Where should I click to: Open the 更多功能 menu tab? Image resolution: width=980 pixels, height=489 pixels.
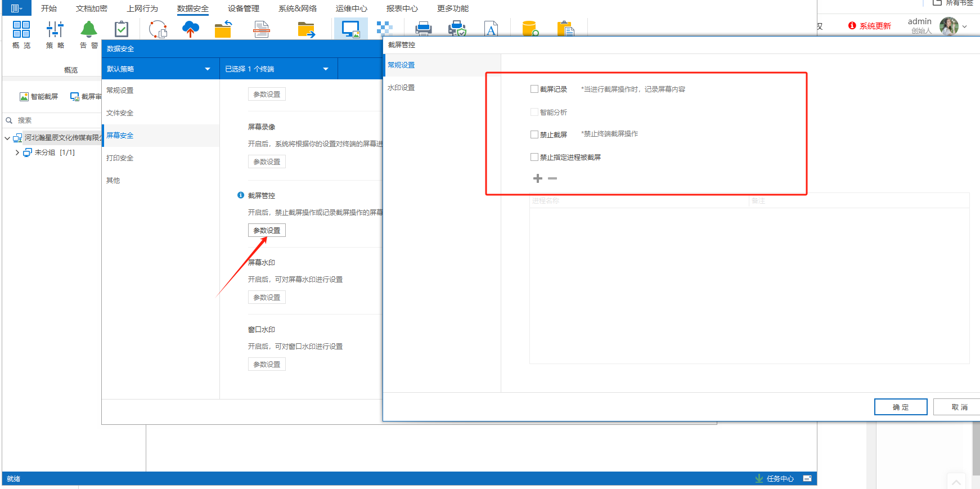(x=453, y=8)
